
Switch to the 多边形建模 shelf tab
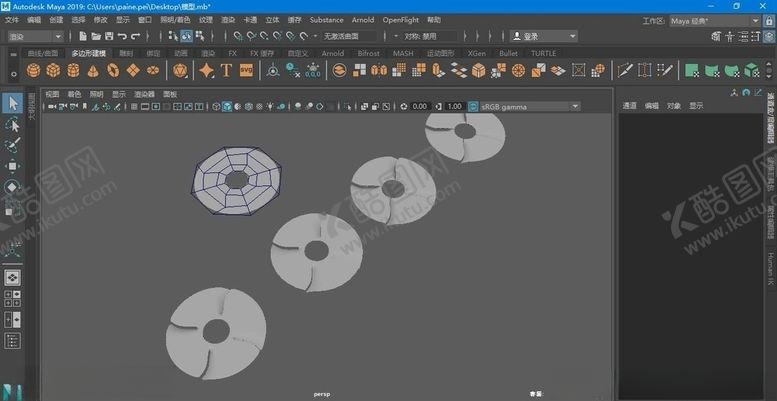click(x=88, y=54)
